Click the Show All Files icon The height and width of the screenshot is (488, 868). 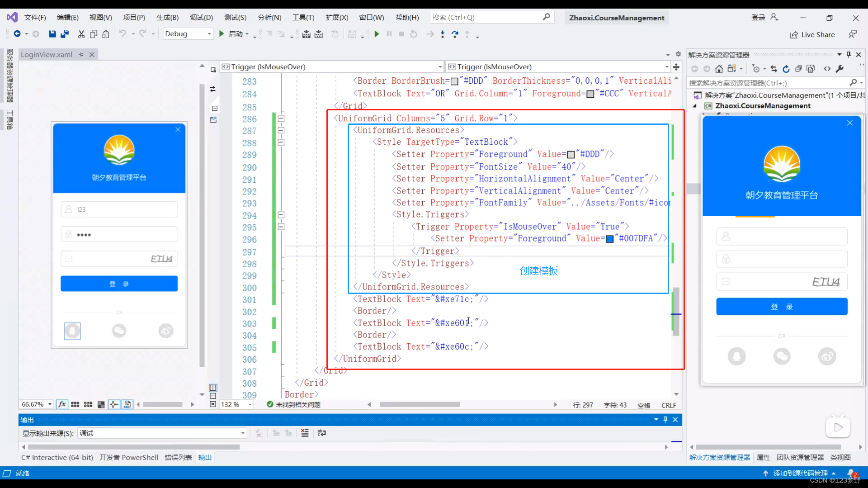[x=811, y=69]
